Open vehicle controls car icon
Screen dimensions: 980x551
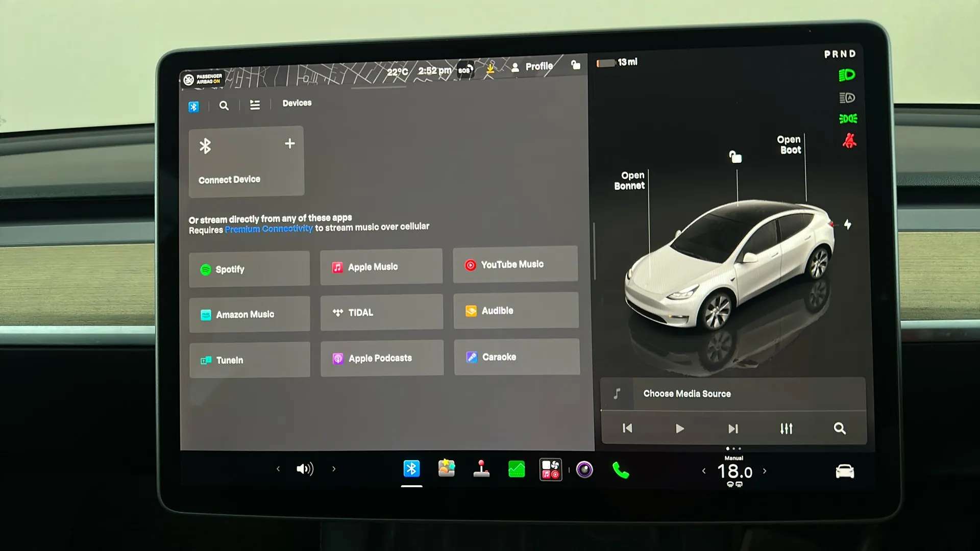coord(845,471)
